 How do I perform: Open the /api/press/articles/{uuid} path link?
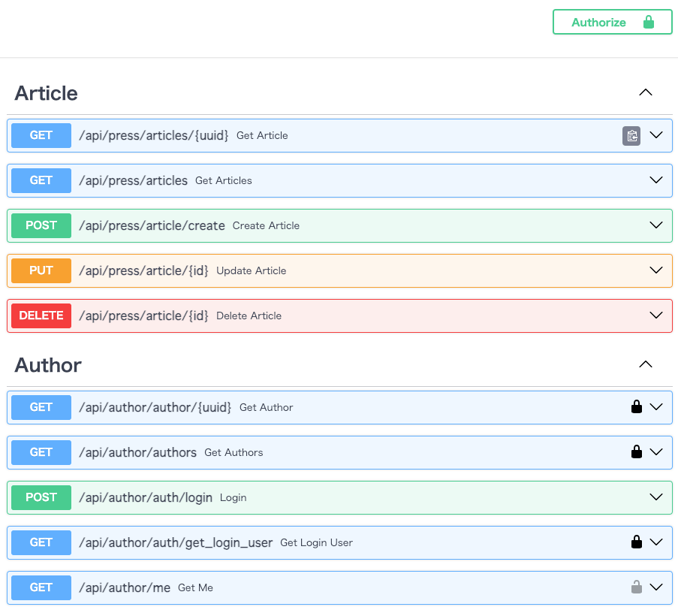153,136
